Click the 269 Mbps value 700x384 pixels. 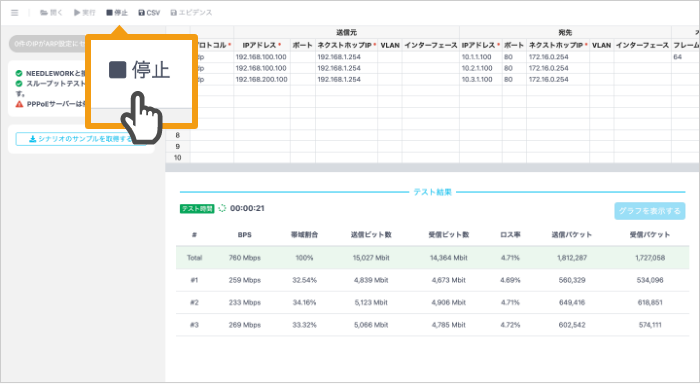coord(245,325)
